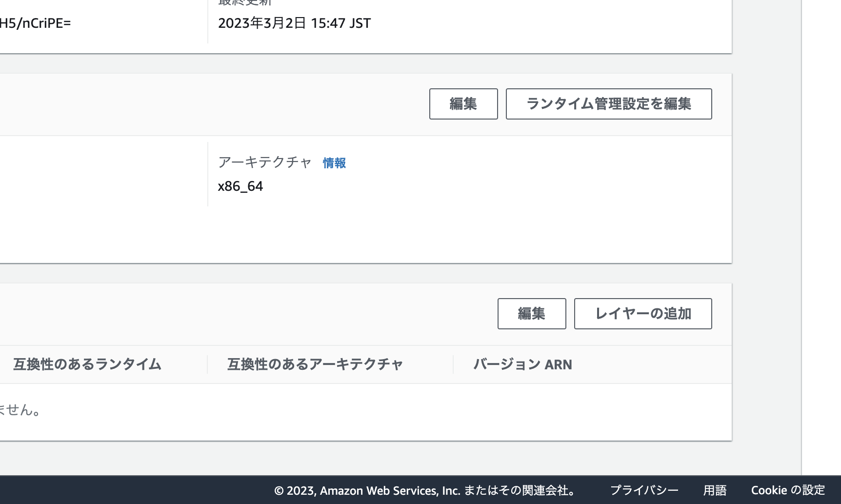Open ランタイム管理設定を編集
The image size is (841, 504).
click(x=608, y=103)
